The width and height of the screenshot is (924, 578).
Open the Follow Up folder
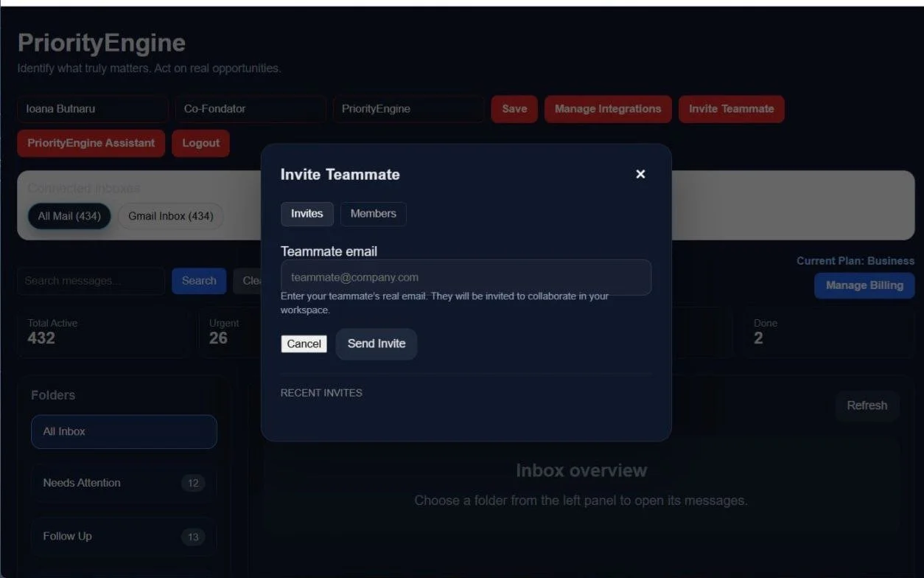[124, 536]
